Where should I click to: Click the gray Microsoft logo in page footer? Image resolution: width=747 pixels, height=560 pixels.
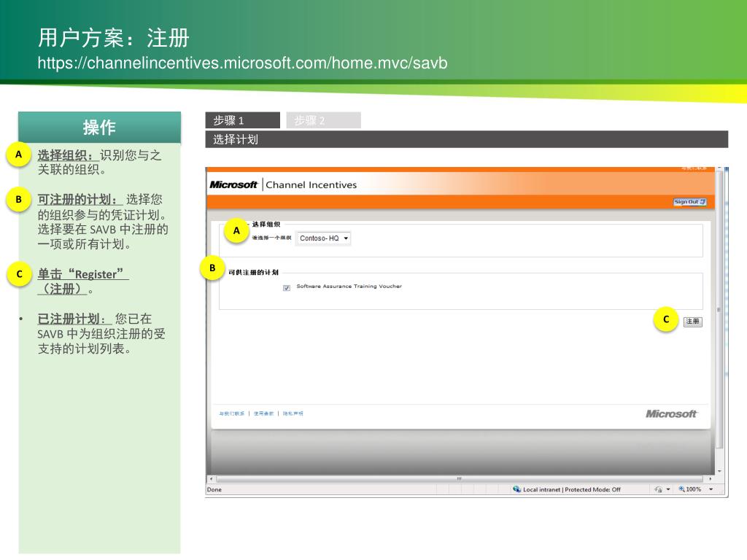click(671, 413)
